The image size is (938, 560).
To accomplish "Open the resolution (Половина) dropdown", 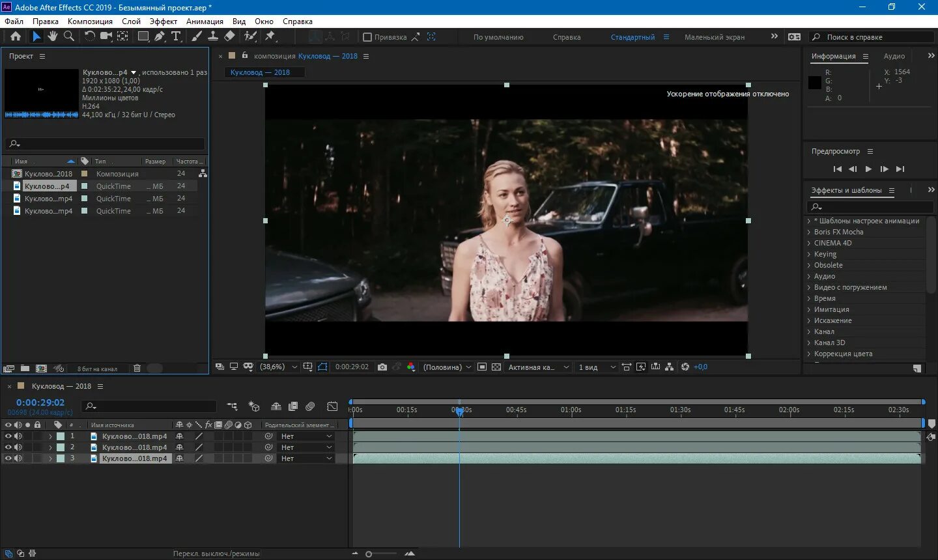I will (447, 367).
